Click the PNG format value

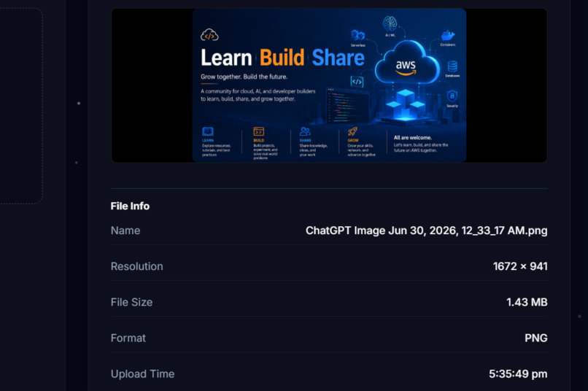536,338
